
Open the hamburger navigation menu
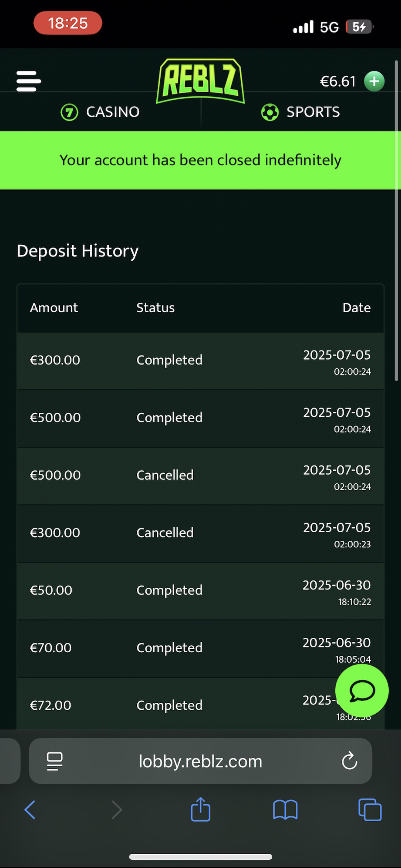(29, 81)
